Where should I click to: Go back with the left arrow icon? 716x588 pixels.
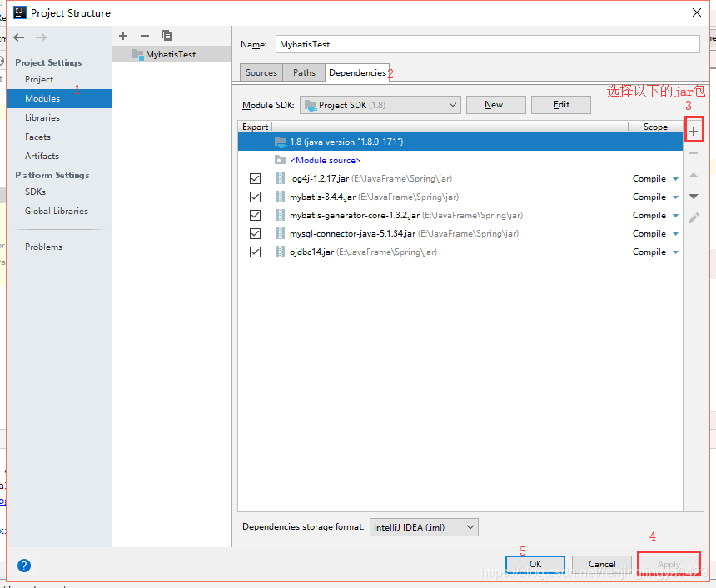18,37
